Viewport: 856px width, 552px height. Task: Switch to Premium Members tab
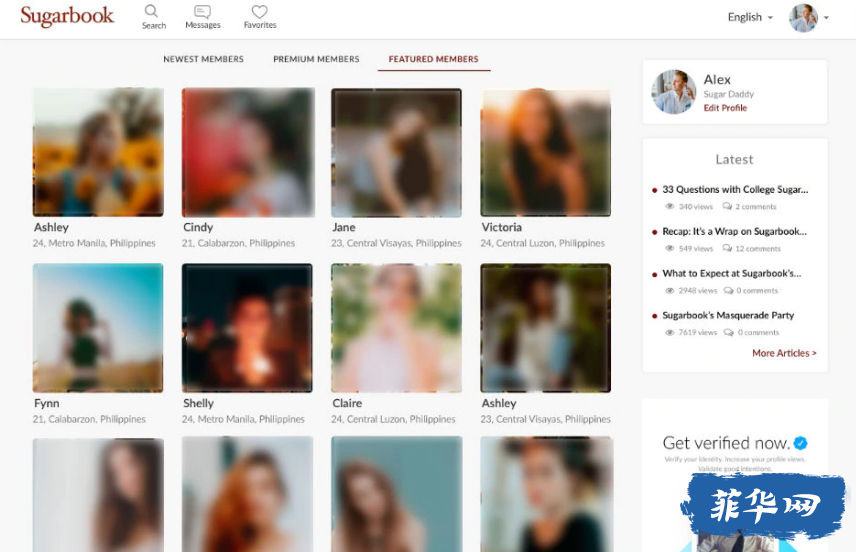(x=316, y=59)
